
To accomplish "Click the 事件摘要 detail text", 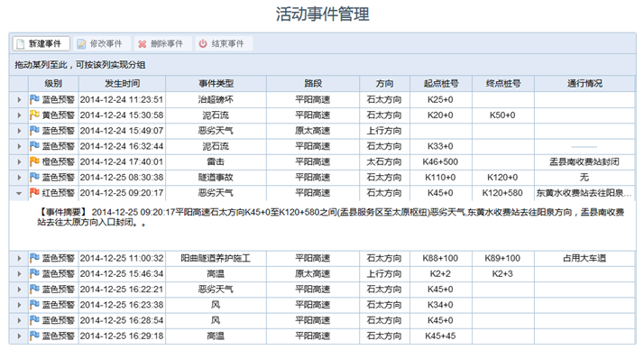I will coord(331,217).
